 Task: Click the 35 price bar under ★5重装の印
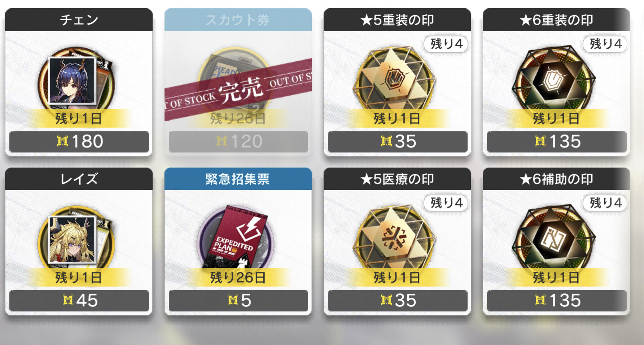pos(398,141)
